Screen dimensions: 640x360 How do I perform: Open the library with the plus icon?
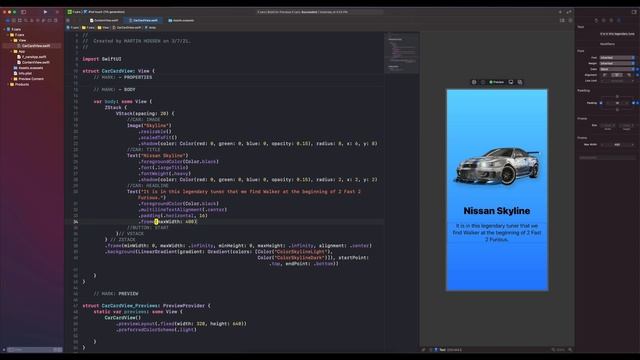click(560, 12)
